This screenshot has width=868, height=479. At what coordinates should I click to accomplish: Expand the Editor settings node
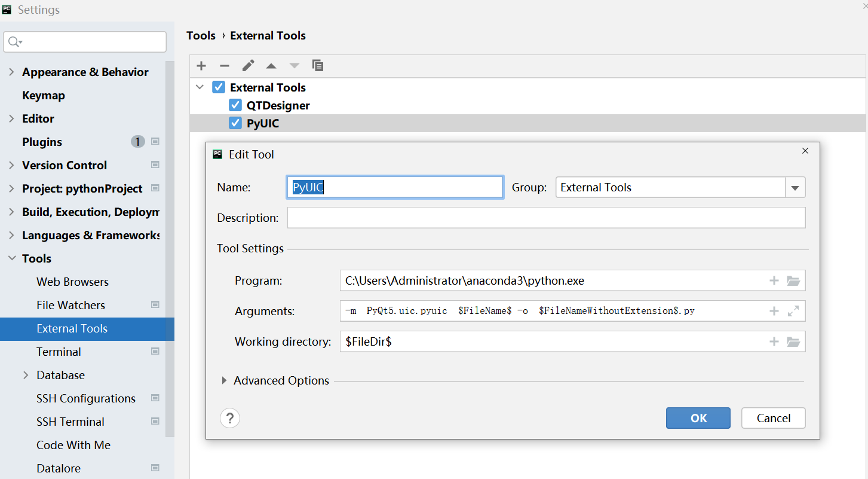(x=11, y=118)
